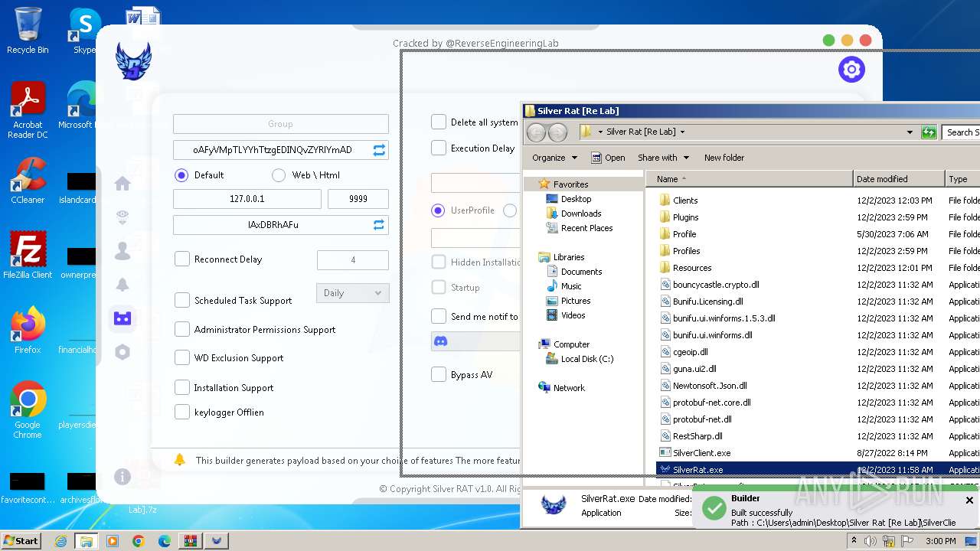Select Newtonsoft.Json.dll file
980x551 pixels.
[x=709, y=386]
